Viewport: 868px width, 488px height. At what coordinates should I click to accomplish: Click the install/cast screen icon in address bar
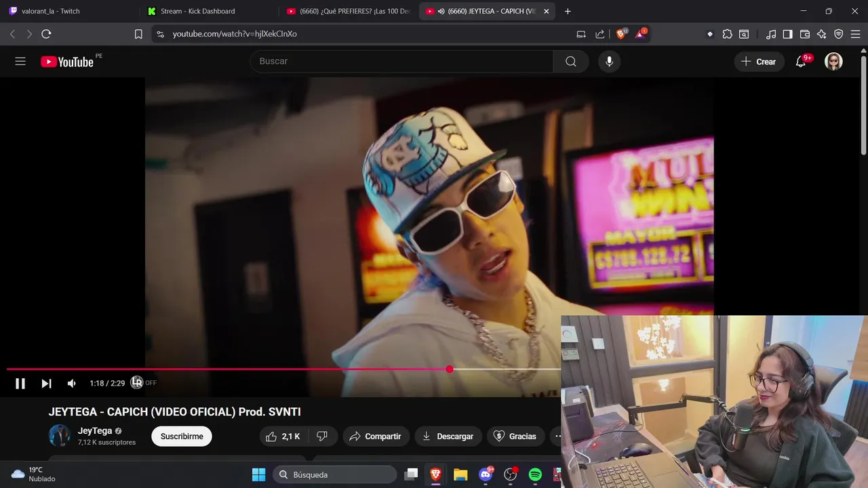(x=581, y=34)
